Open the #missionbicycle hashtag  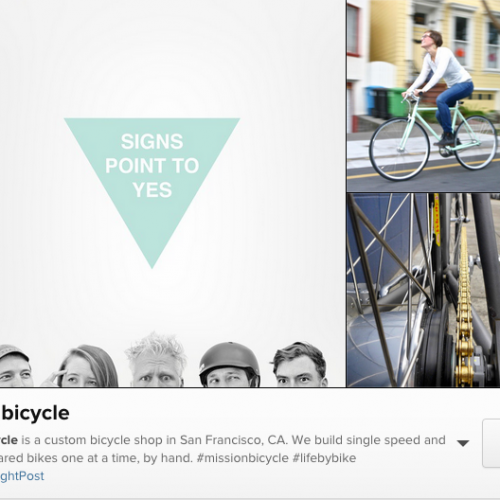pos(242,458)
